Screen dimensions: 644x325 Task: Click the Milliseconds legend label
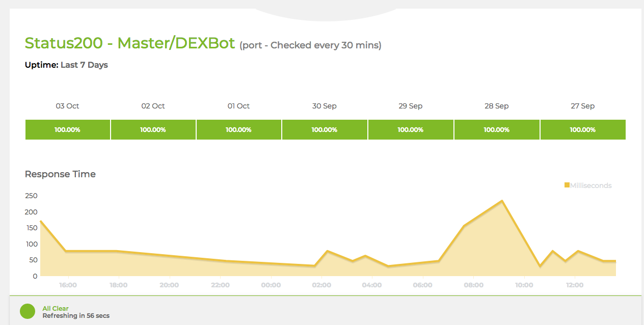click(x=591, y=185)
